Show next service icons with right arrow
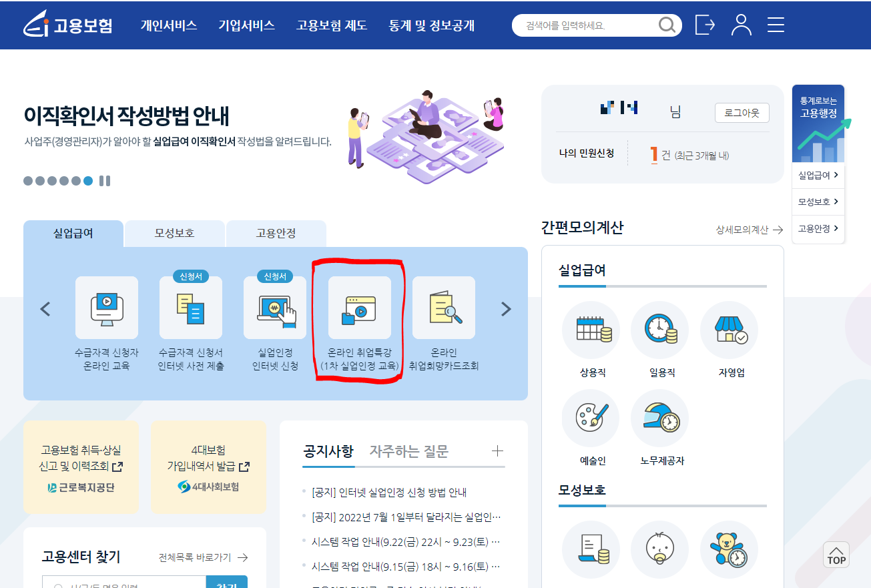The image size is (871, 588). point(506,309)
